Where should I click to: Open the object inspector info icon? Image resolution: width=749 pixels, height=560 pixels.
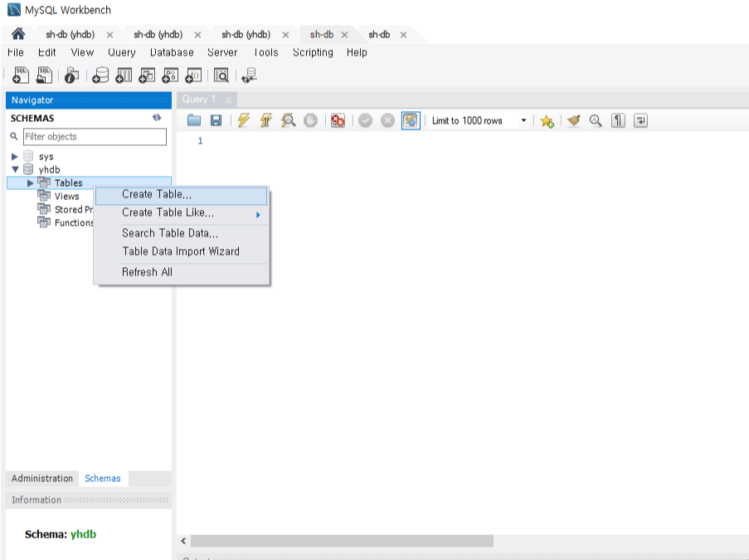tap(71, 75)
